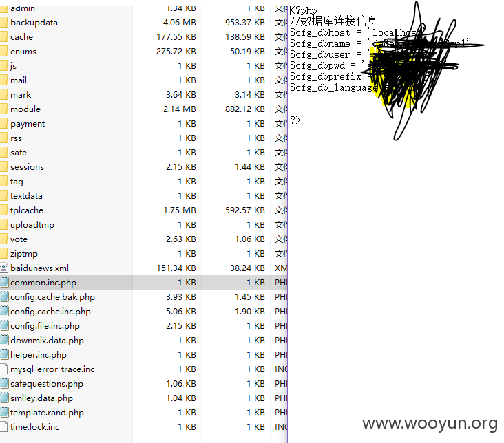Click the 953.37 KB packed size cell

(x=245, y=23)
